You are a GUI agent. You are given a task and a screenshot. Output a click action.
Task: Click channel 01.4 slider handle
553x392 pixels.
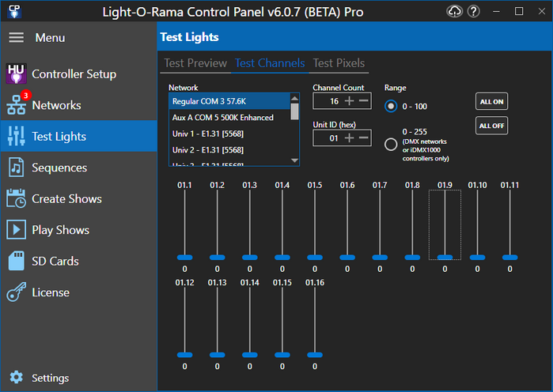point(282,258)
